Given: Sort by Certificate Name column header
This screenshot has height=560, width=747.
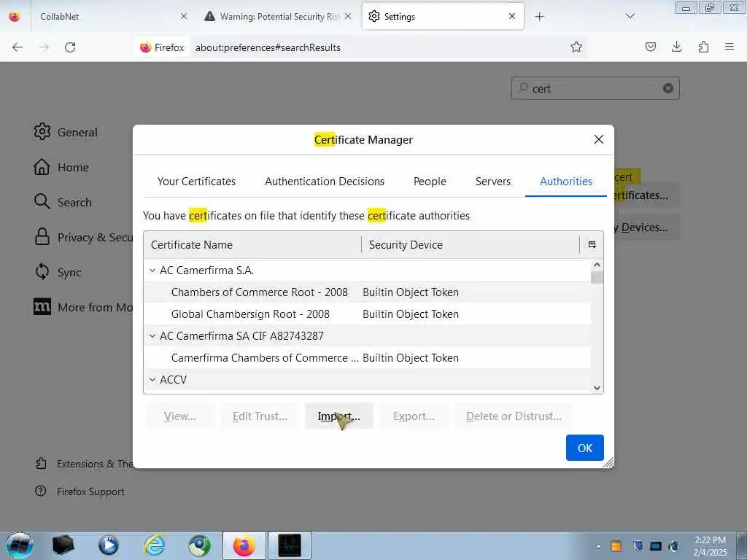Looking at the screenshot, I should click(x=252, y=245).
